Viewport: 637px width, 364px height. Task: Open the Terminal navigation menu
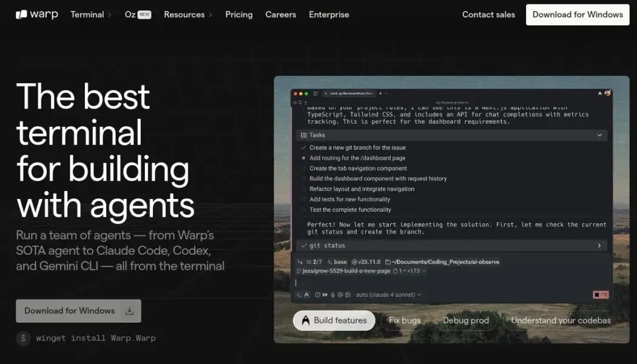coord(90,15)
